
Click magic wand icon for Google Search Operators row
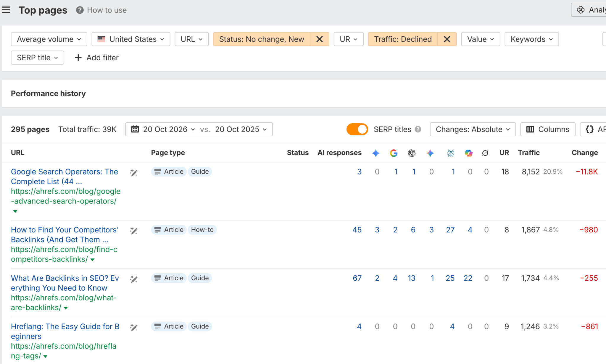[134, 173]
